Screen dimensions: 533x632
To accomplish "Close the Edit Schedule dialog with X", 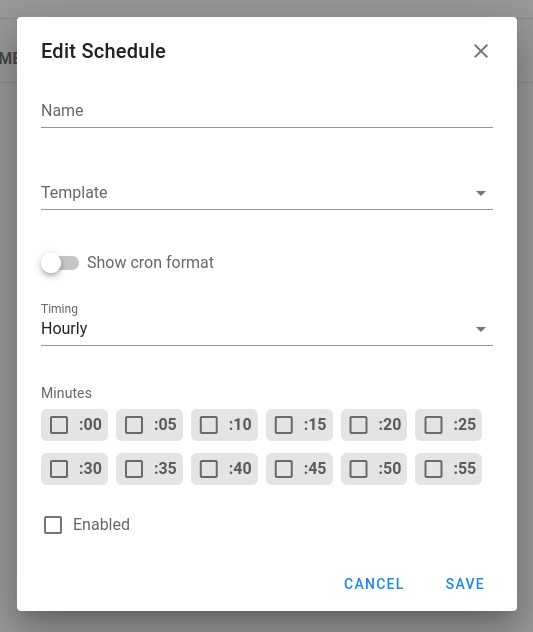I will point(481,51).
